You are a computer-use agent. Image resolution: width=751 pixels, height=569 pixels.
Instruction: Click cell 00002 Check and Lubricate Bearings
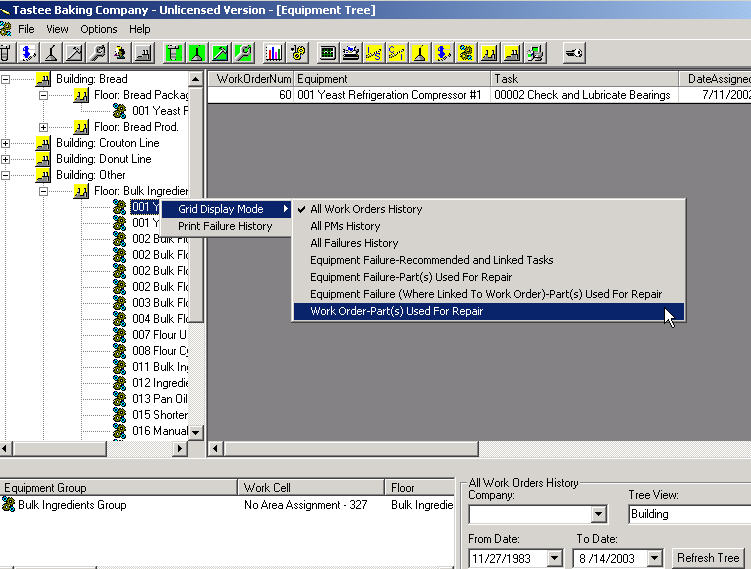(x=584, y=95)
